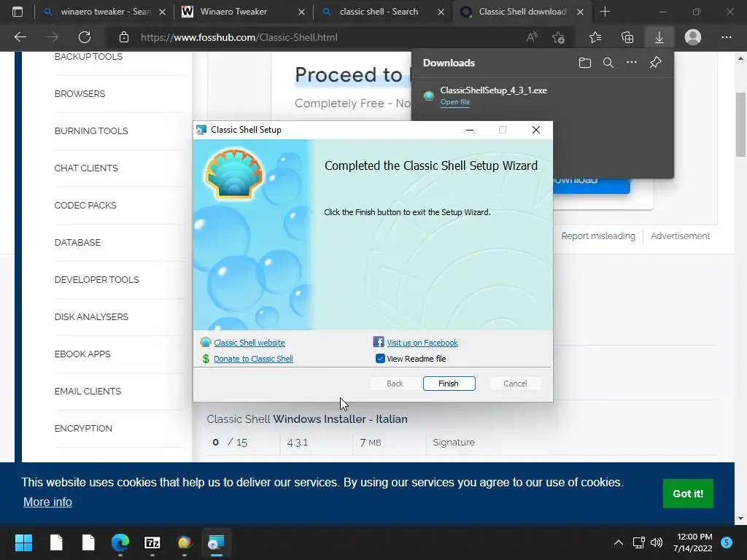Search downloads using magnifier icon
Image resolution: width=747 pixels, height=560 pixels.
click(608, 63)
